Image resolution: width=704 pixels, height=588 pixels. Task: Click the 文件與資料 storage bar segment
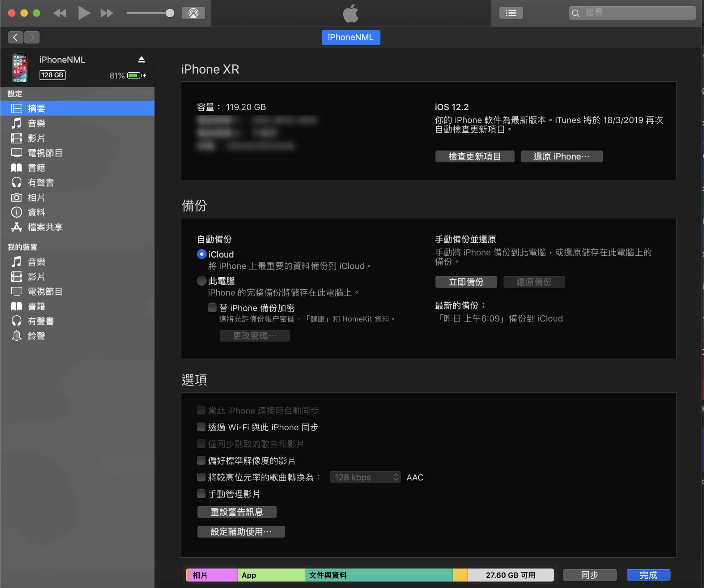(x=379, y=575)
